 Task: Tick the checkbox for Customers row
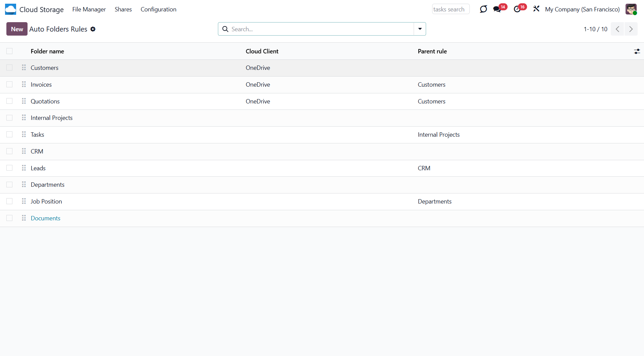click(9, 68)
